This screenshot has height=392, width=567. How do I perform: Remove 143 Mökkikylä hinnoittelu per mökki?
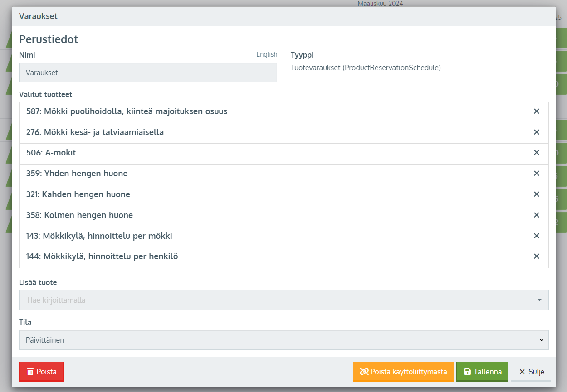point(536,236)
